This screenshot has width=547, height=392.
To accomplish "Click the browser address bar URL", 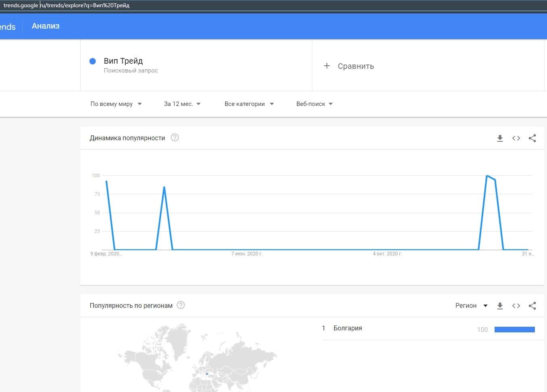I will pyautogui.click(x=67, y=5).
